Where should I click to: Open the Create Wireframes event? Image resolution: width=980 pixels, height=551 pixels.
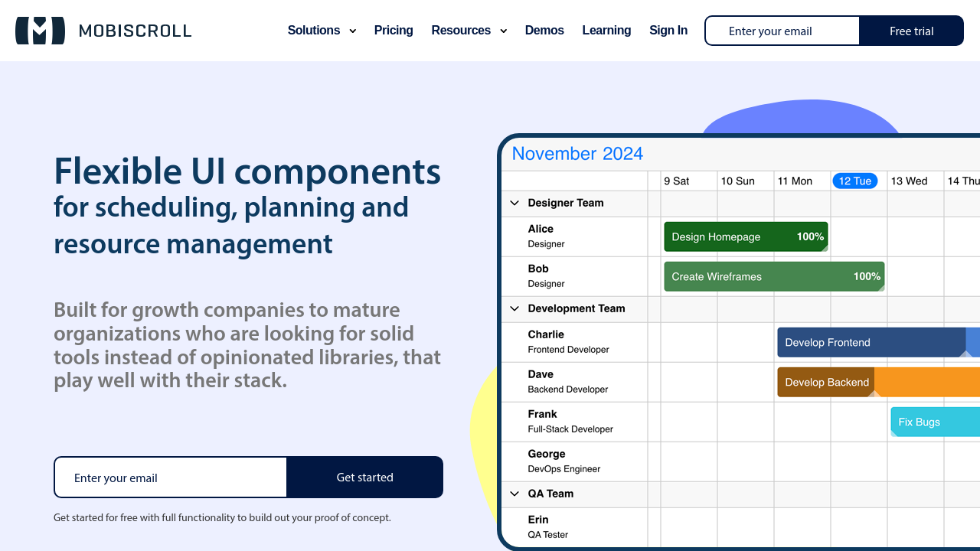click(774, 276)
